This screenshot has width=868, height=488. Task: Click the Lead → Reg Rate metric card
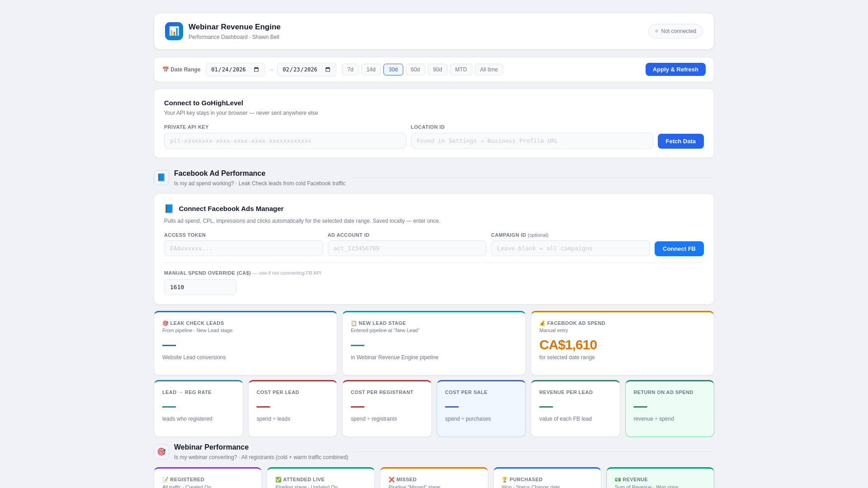(x=198, y=408)
